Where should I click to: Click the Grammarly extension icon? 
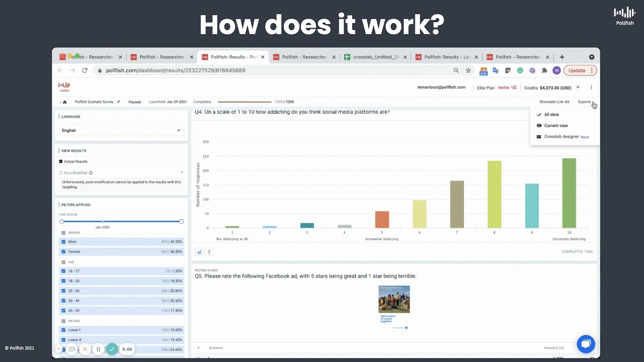click(x=520, y=70)
